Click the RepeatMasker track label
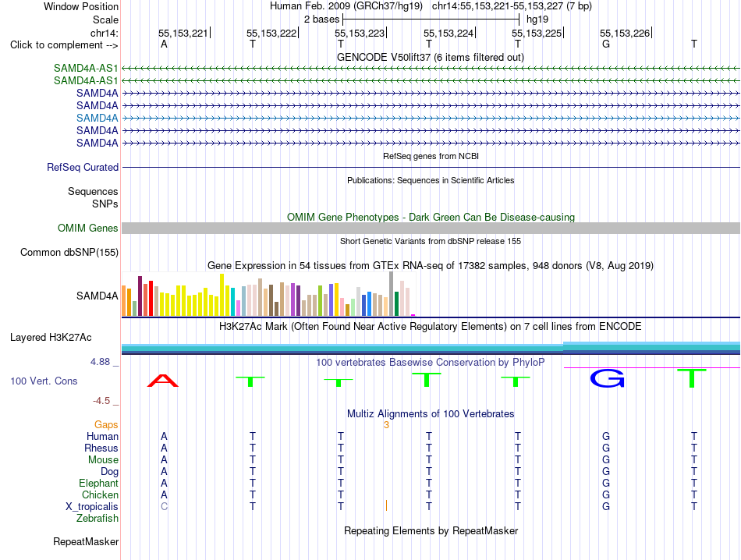Viewport: 741px width, 560px height. click(x=86, y=541)
